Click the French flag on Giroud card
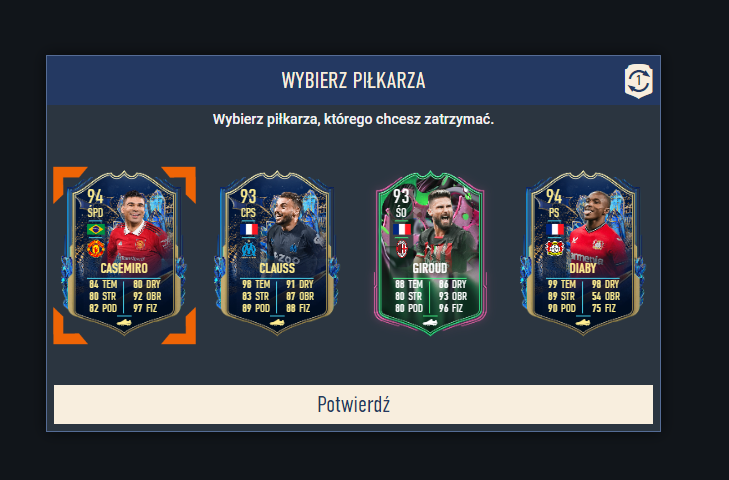 tap(402, 229)
